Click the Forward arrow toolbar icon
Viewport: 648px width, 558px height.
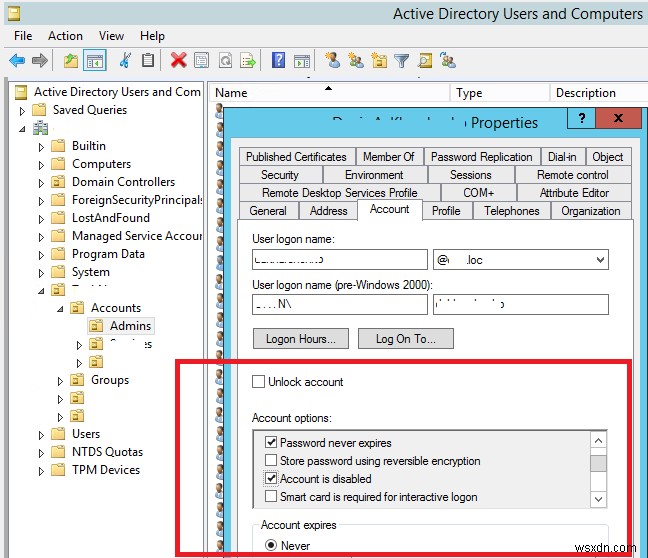click(40, 61)
